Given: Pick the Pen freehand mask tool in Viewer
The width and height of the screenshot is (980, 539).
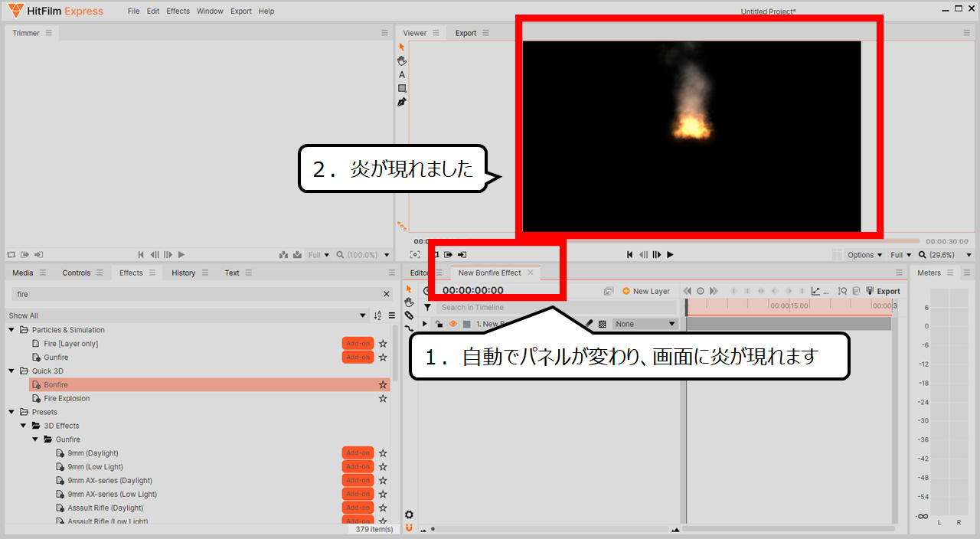Looking at the screenshot, I should 402,102.
